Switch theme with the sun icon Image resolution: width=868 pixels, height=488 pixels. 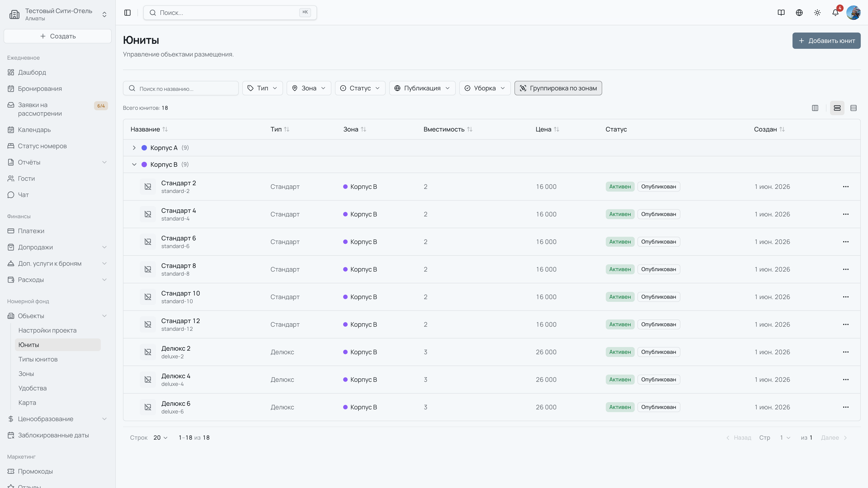tap(817, 13)
